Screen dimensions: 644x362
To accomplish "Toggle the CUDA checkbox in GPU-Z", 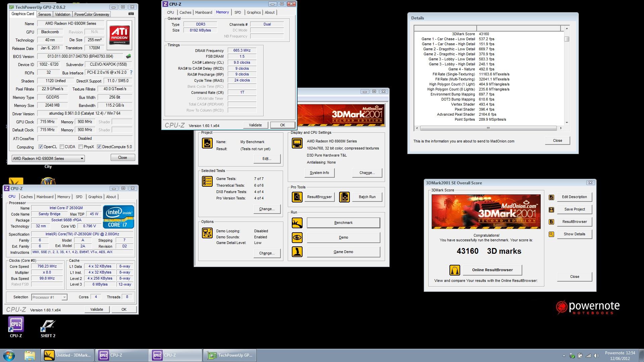I will pos(62,146).
